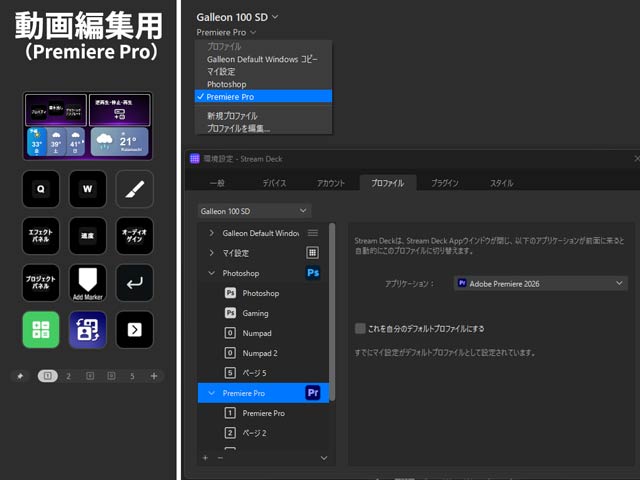Click the 速度 key

pos(88,236)
